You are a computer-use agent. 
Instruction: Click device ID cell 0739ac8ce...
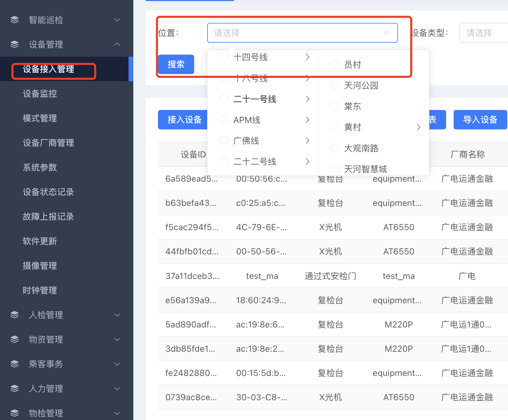pos(191,397)
